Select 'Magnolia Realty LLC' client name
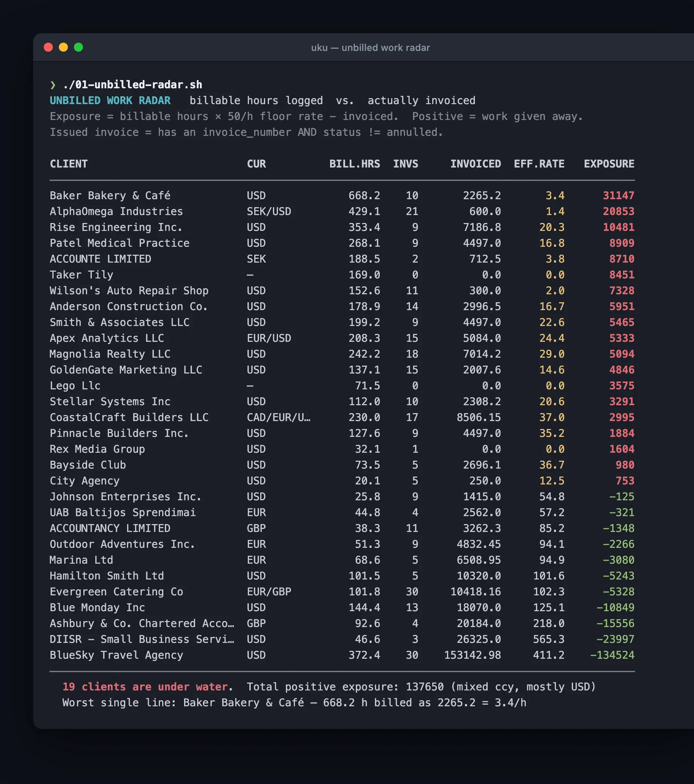The image size is (694, 784). tap(110, 354)
